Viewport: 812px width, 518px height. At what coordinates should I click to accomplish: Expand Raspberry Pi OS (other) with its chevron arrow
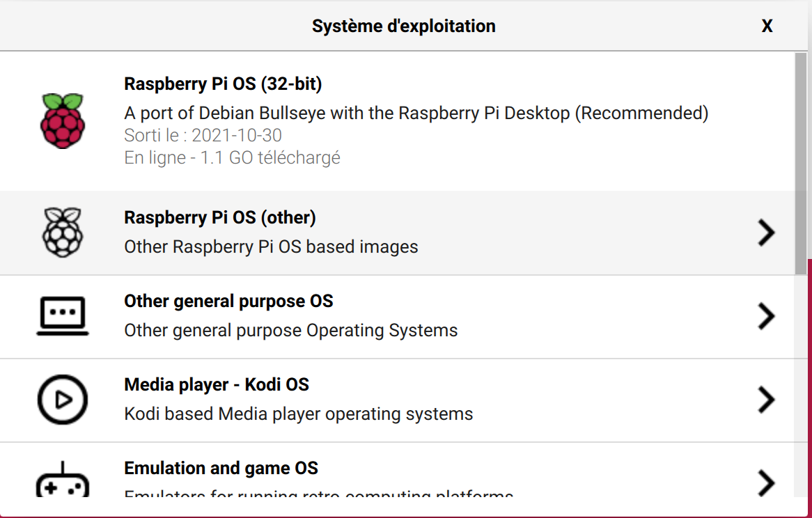click(x=767, y=233)
